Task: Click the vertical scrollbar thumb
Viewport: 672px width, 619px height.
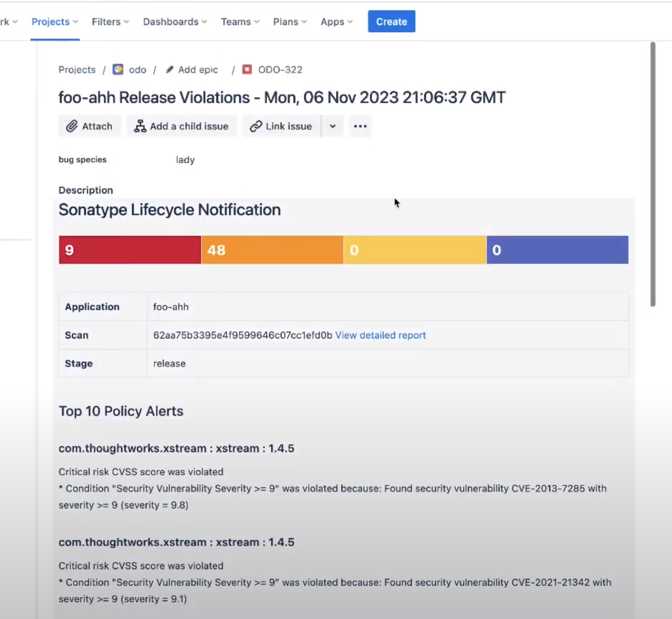Action: coord(652,174)
